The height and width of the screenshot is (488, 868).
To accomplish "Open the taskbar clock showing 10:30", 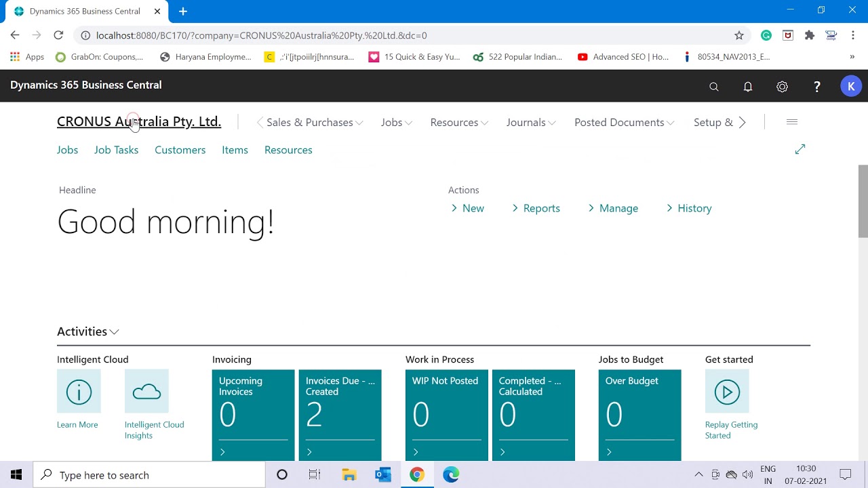I will coord(806,474).
